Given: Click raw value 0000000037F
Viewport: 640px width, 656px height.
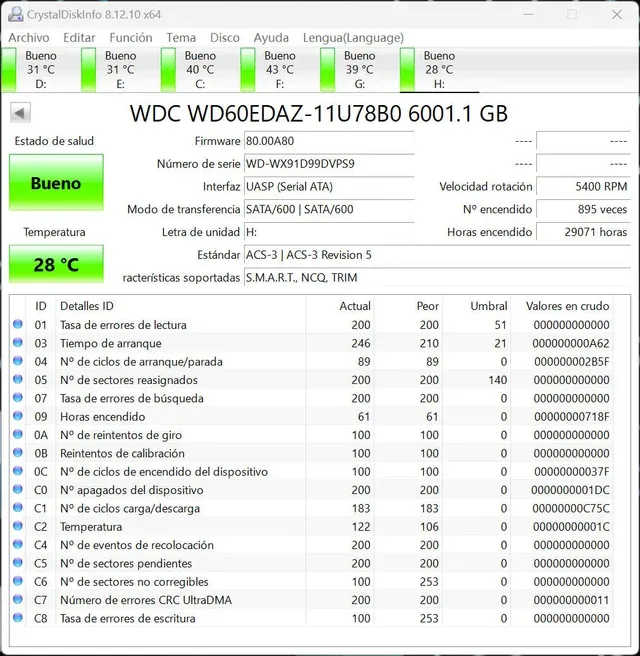Looking at the screenshot, I should (x=571, y=472).
